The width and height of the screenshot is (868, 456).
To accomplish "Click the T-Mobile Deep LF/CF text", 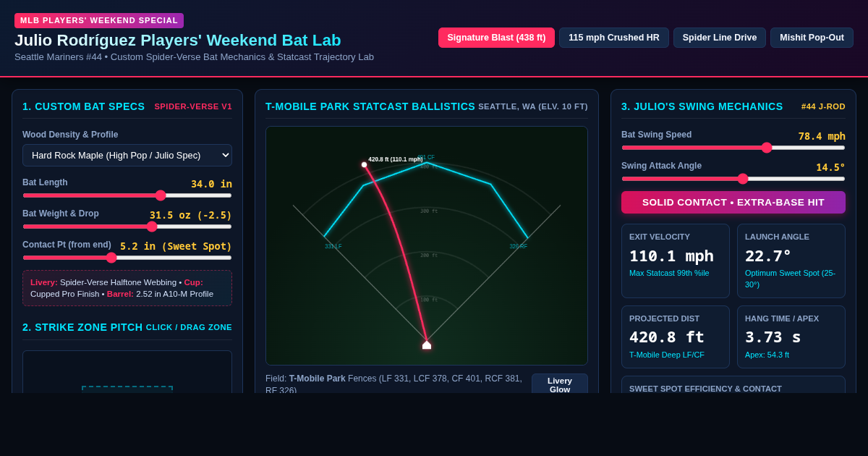I will pos(667,355).
